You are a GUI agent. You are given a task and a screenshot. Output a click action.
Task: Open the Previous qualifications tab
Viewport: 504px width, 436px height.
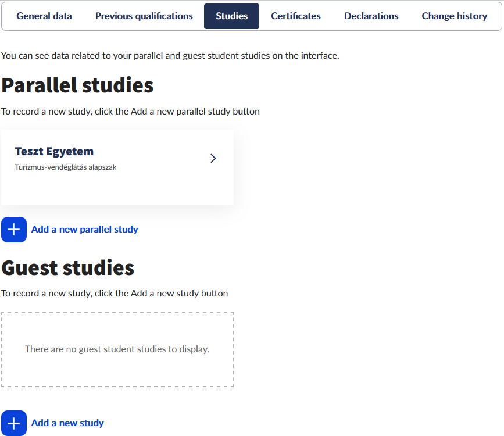(144, 16)
